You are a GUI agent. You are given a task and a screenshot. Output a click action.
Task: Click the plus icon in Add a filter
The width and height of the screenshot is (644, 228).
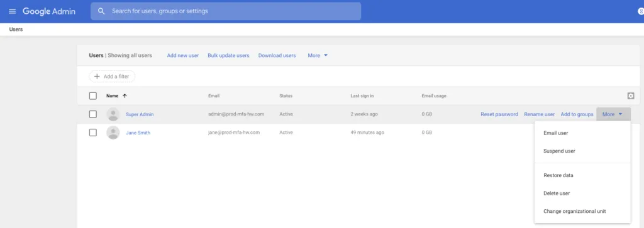point(97,76)
